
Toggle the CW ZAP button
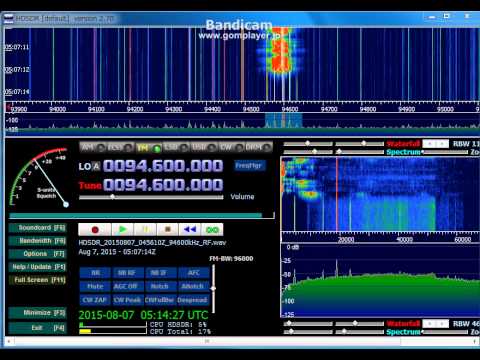coord(95,300)
